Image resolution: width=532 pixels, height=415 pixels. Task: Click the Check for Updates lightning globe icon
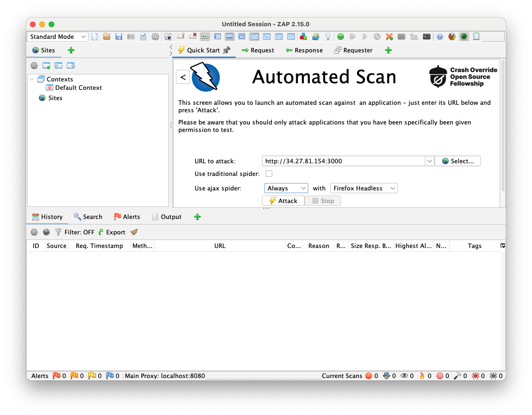[x=315, y=36]
